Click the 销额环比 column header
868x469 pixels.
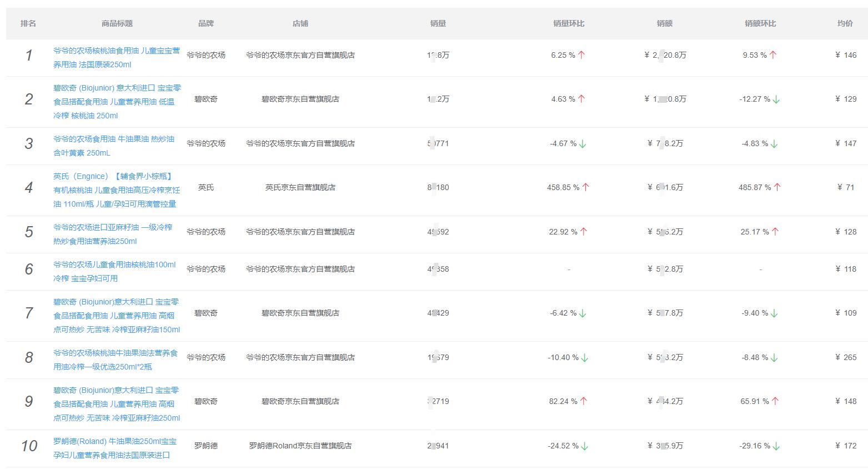759,23
